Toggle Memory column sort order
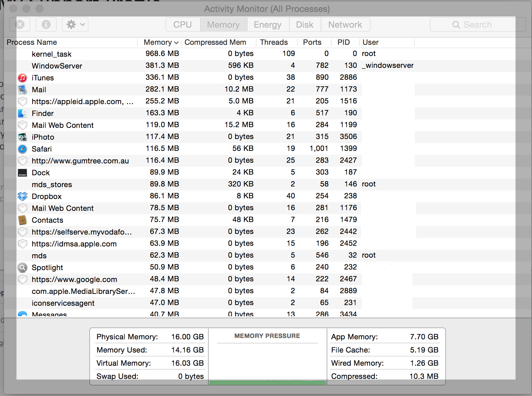This screenshot has height=396, width=532. click(160, 42)
